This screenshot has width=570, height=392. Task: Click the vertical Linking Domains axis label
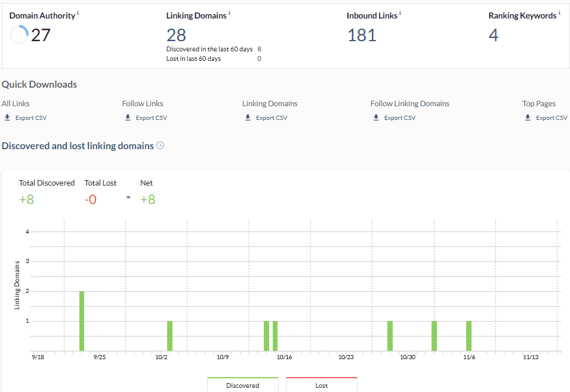pos(17,285)
